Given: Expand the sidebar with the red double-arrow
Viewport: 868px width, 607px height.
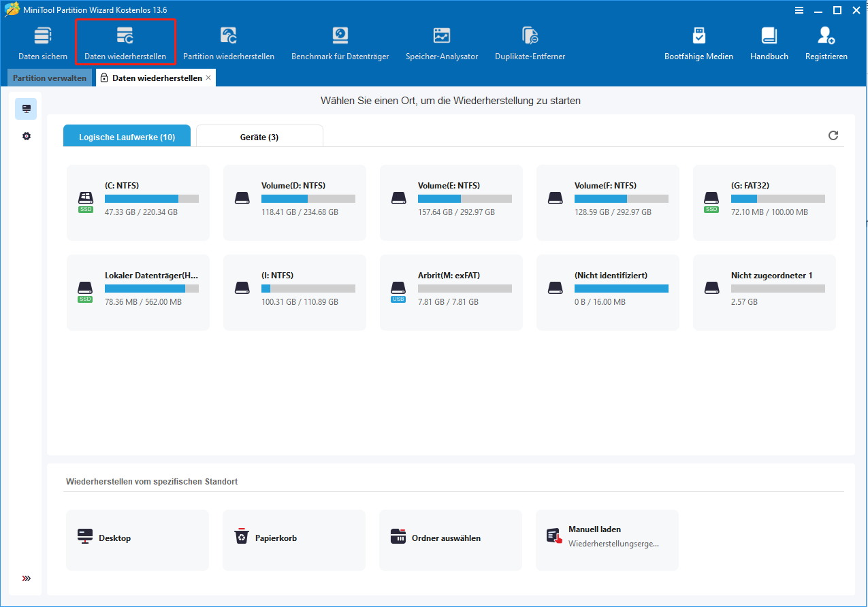Looking at the screenshot, I should coord(27,578).
